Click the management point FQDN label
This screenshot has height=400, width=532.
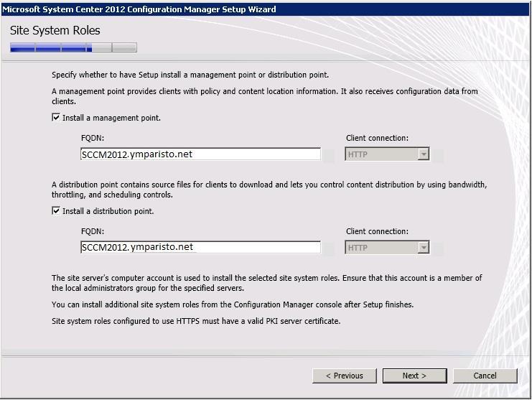pyautogui.click(x=93, y=138)
